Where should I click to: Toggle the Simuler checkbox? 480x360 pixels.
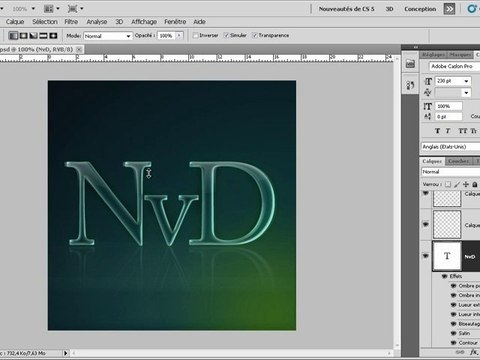coord(226,35)
